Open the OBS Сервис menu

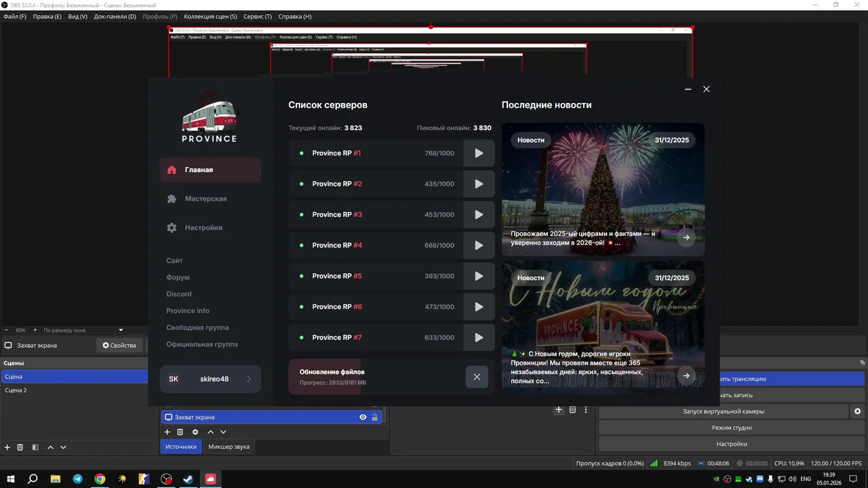pos(257,16)
